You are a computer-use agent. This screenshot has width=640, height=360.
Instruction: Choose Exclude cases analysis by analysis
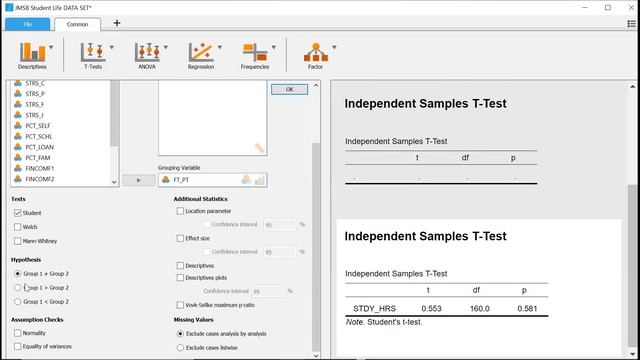(180, 333)
